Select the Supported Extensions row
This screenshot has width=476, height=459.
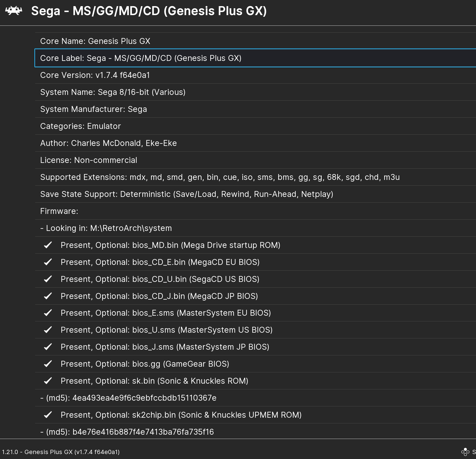pyautogui.click(x=256, y=177)
